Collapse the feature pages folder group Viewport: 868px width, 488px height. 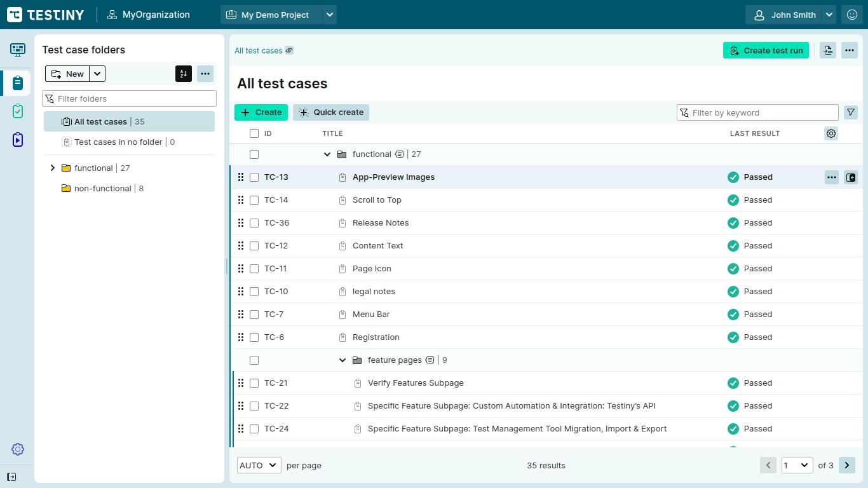pyautogui.click(x=342, y=360)
